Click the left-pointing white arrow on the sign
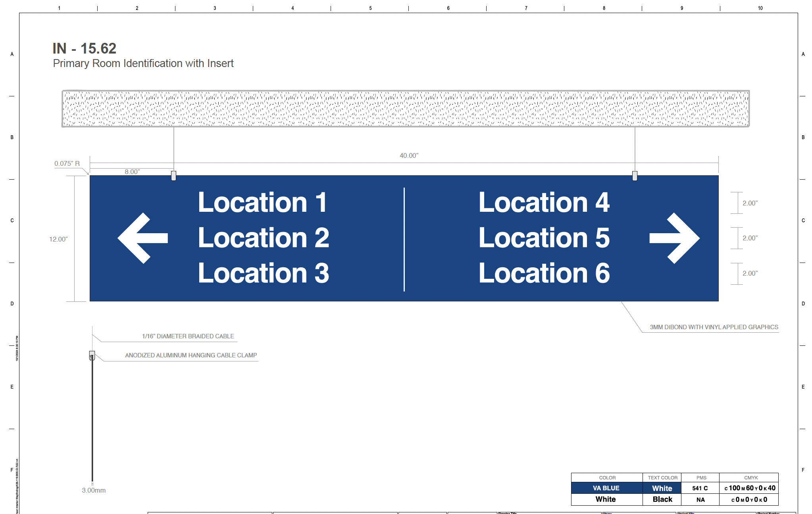 tap(141, 238)
